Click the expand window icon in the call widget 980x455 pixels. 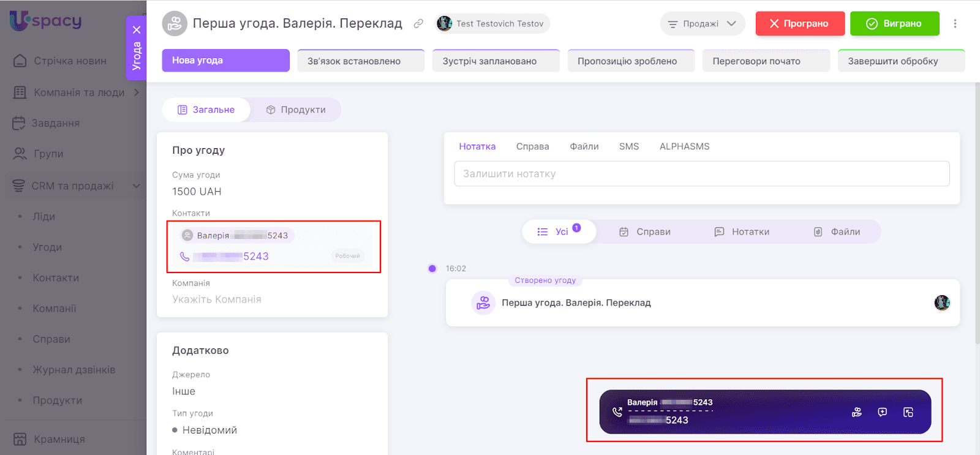click(908, 412)
